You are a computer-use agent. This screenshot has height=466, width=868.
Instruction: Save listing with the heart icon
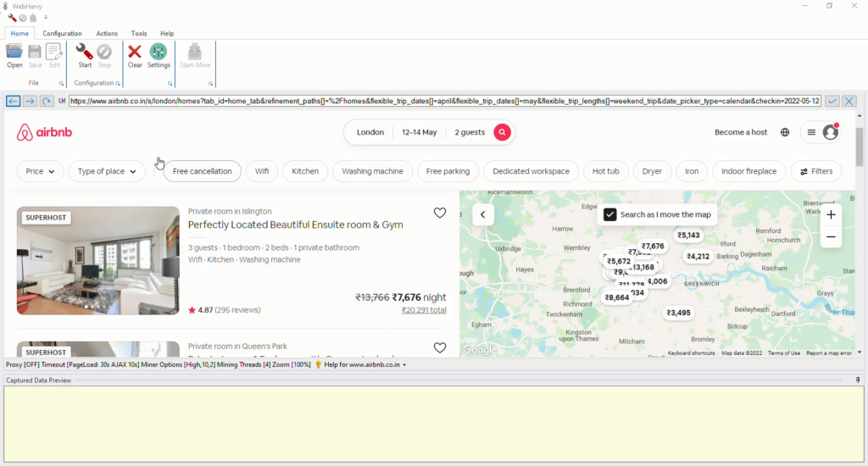[439, 214]
